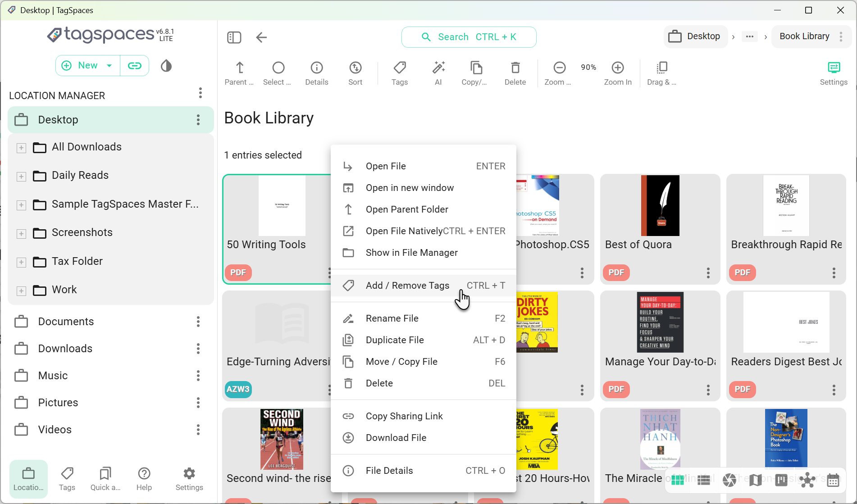The image size is (857, 504).
Task: Select Copy Sharing Link entry
Action: pos(424,416)
